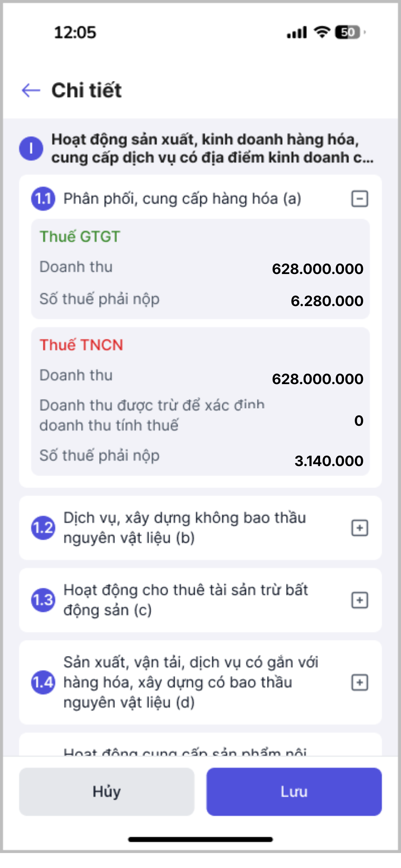Click the 1.1 numbered badge
Viewport: 401px width, 868px height.
tap(43, 199)
